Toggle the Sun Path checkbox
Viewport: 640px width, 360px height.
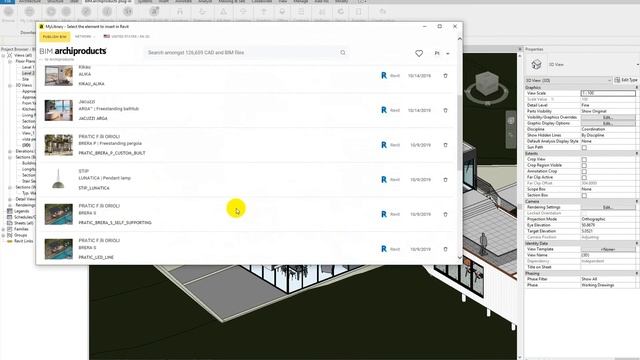(x=584, y=147)
